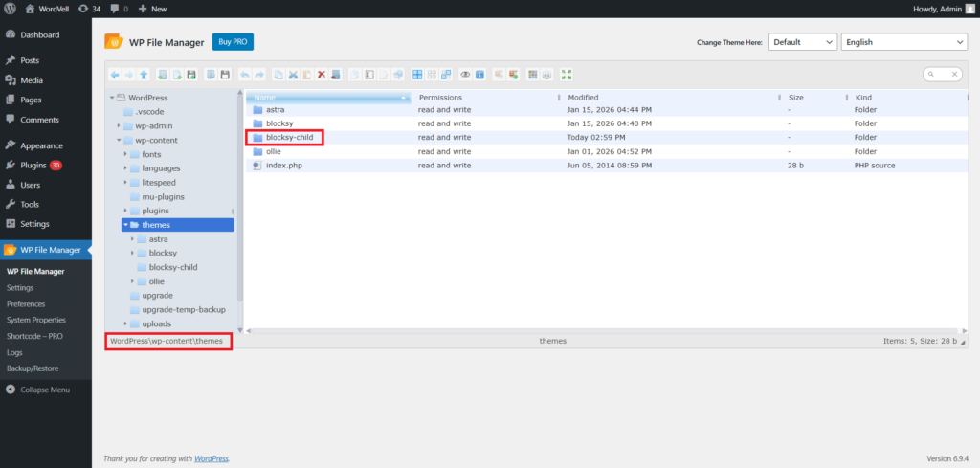Viewport: 980px width, 468px height.
Task: Click the New folder toolbar icon
Action: point(163,75)
